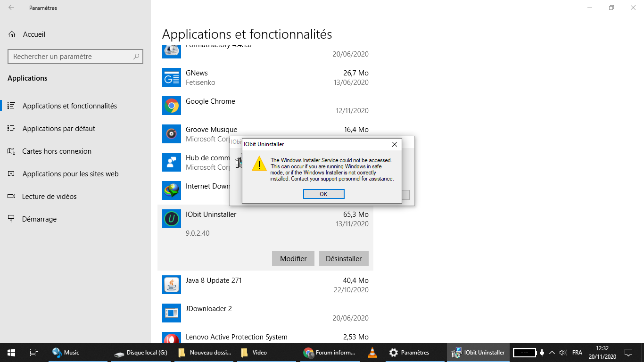Open VLC media player from taskbar
The height and width of the screenshot is (363, 644).
click(x=372, y=353)
